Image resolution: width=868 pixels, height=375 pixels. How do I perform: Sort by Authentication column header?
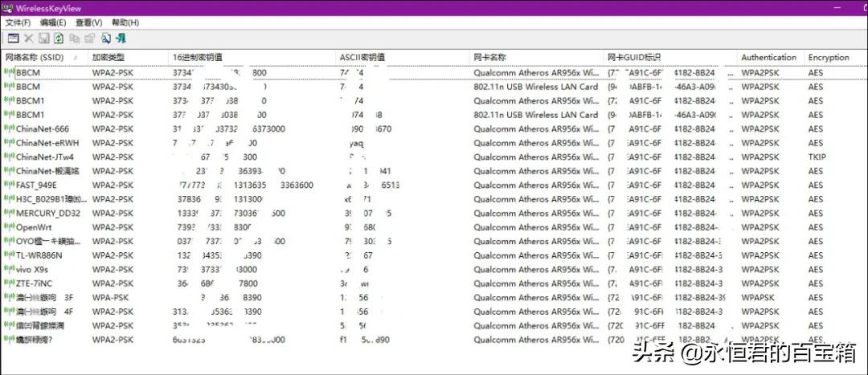tap(771, 58)
